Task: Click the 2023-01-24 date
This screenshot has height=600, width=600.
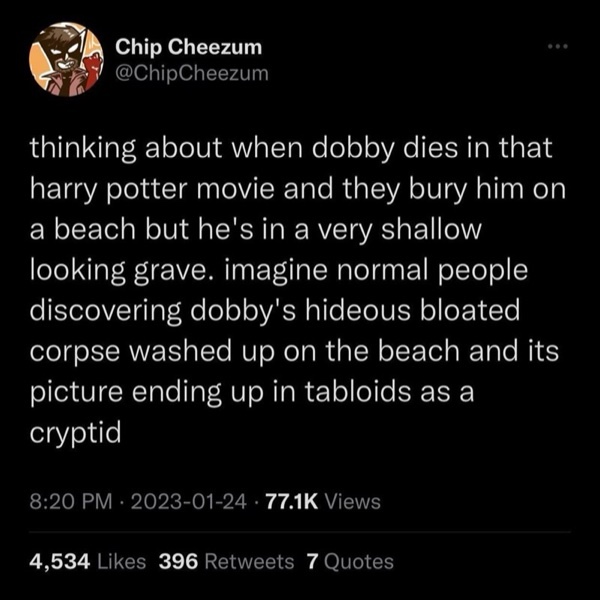Action: tap(189, 501)
